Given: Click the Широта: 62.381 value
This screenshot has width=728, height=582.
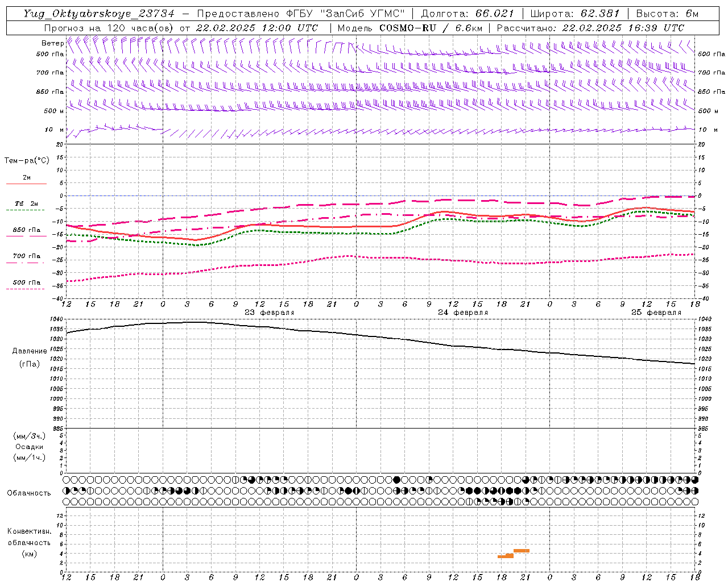Looking at the screenshot, I should click(x=574, y=14).
